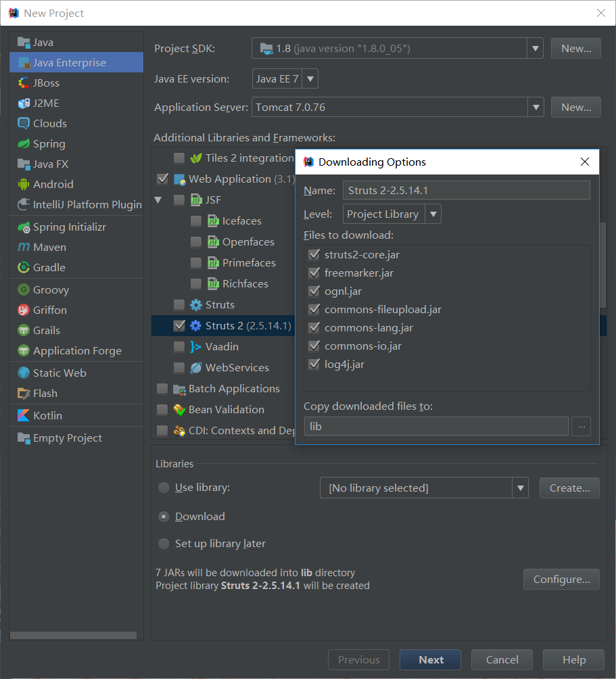616x679 pixels.
Task: Select the Static Web globe icon
Action: pyautogui.click(x=24, y=373)
